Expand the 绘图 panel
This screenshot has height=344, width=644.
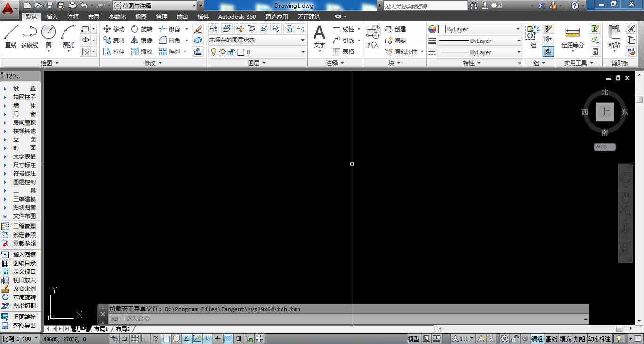tap(50, 63)
